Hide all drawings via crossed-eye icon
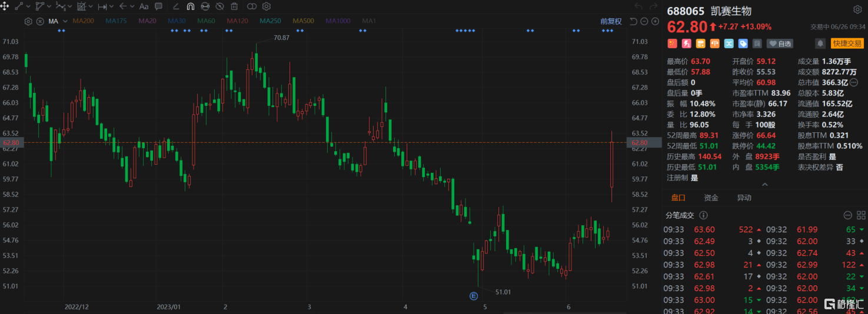This screenshot has height=314, width=868. pyautogui.click(x=220, y=6)
